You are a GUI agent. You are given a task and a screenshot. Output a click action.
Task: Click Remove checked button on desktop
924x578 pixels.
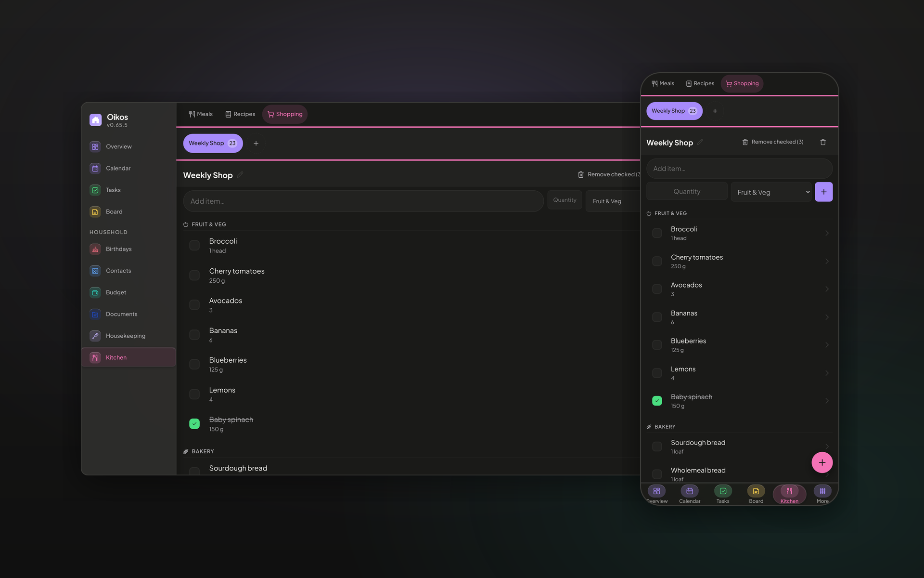tap(609, 174)
